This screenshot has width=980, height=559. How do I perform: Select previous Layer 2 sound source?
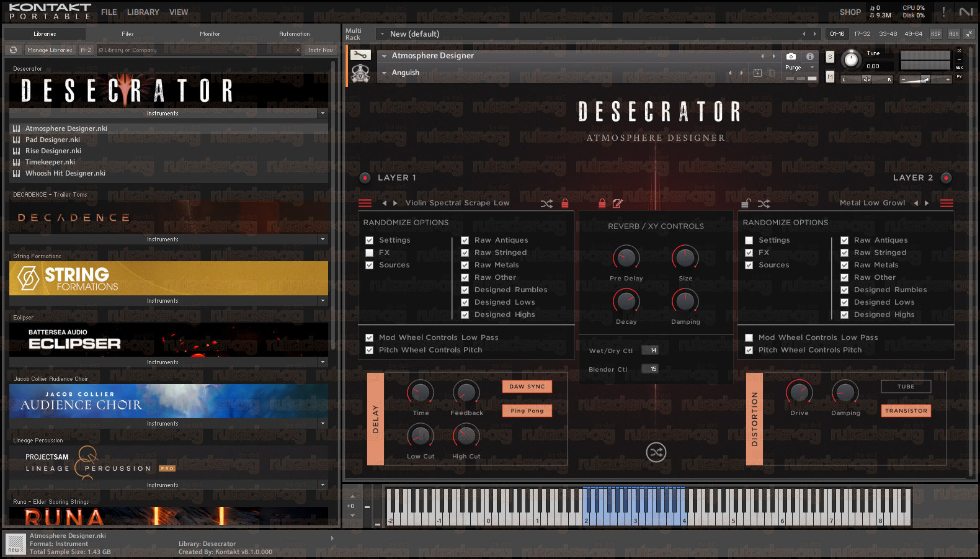click(915, 203)
